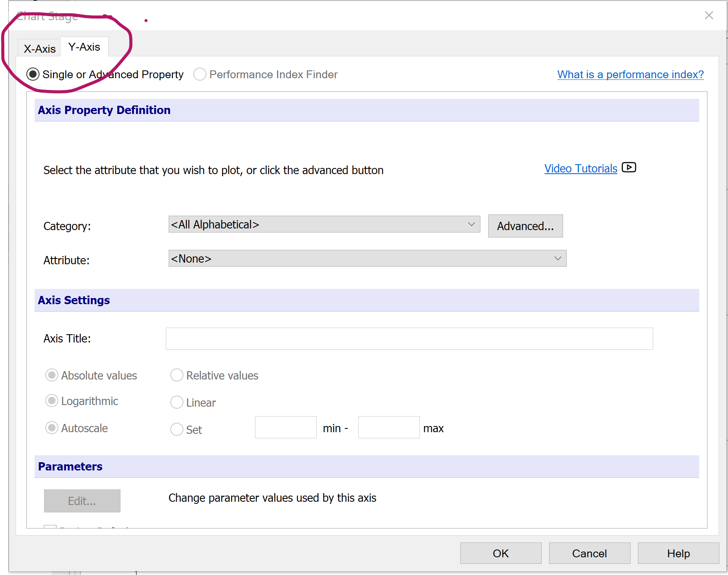Select the Set range radio button
This screenshot has width=728, height=575.
(x=177, y=429)
